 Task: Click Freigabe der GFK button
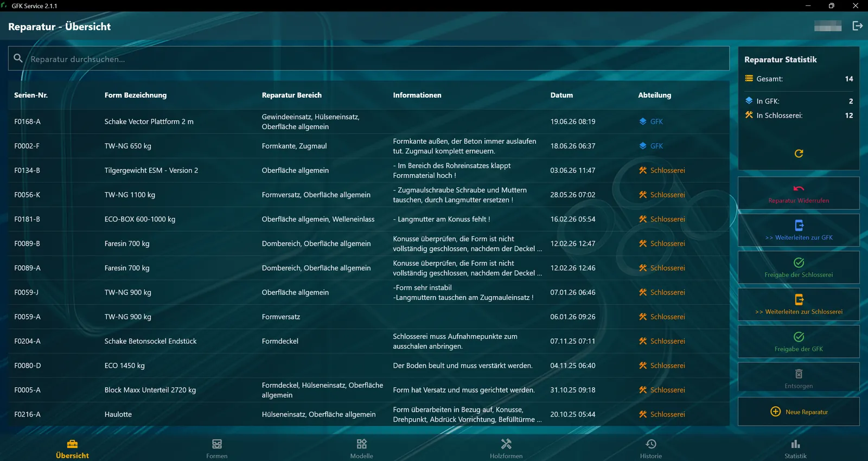click(x=799, y=342)
